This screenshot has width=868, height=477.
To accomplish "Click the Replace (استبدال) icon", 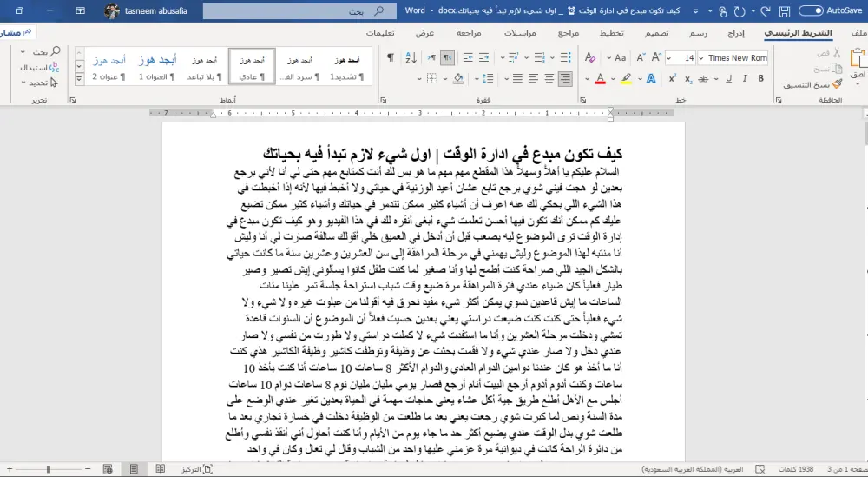I will 39,68.
